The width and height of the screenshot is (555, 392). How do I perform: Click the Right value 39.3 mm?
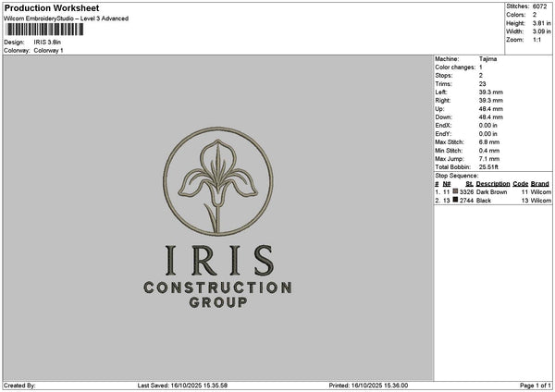tap(490, 101)
